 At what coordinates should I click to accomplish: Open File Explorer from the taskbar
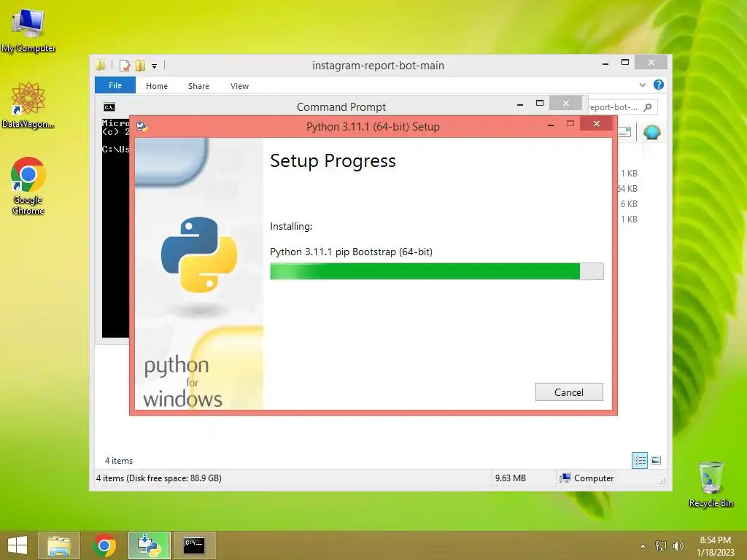point(58,545)
